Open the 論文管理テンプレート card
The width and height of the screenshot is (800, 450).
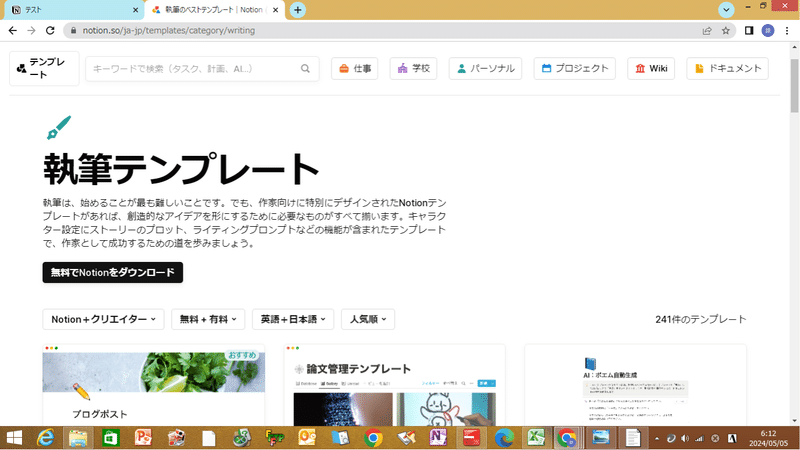[x=394, y=385]
